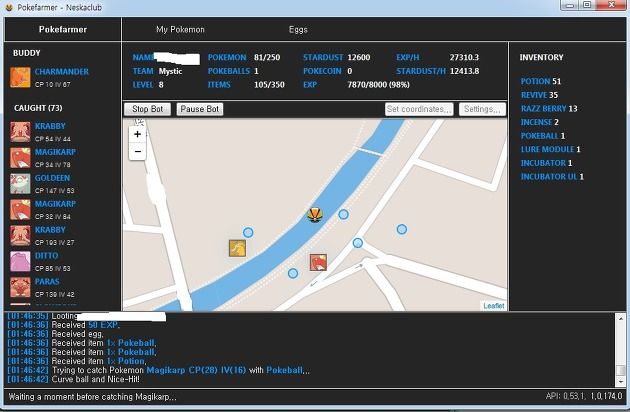Screen dimensions: 630x412
Task: Click the STARDUST 12600 value
Action: 359,57
